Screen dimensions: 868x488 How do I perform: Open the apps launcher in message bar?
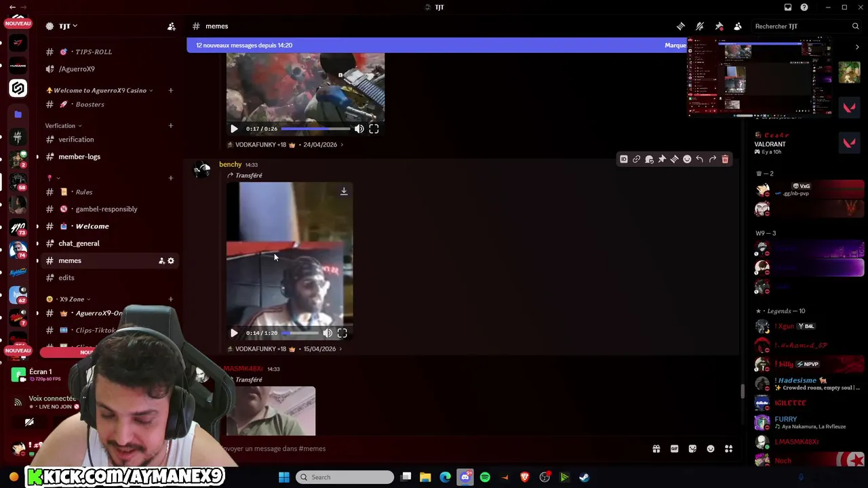[x=729, y=449]
